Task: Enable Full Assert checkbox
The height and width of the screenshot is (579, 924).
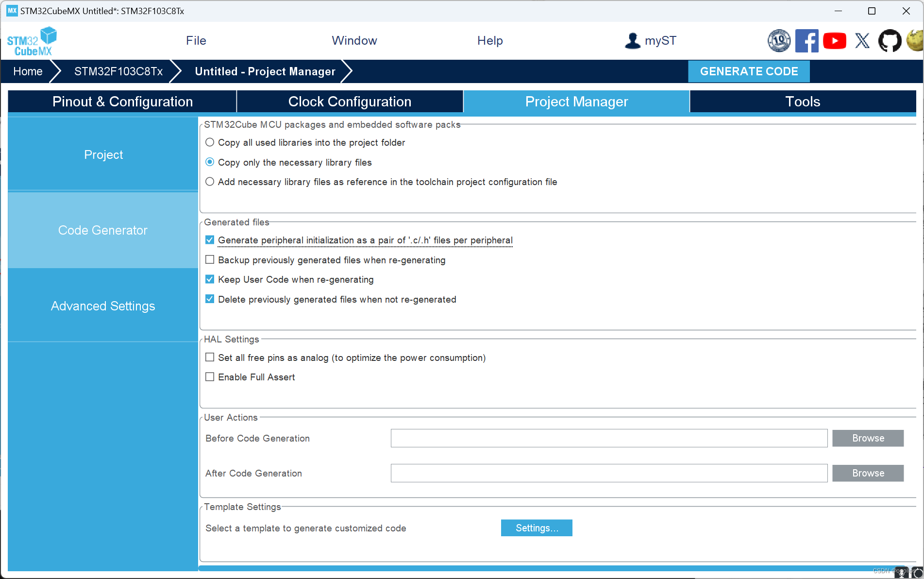Action: click(x=210, y=377)
